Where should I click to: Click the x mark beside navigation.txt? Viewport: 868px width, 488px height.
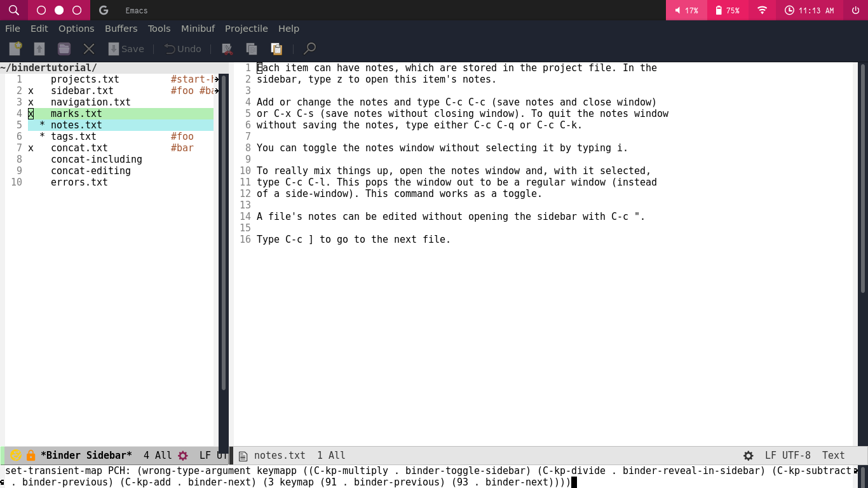point(31,102)
